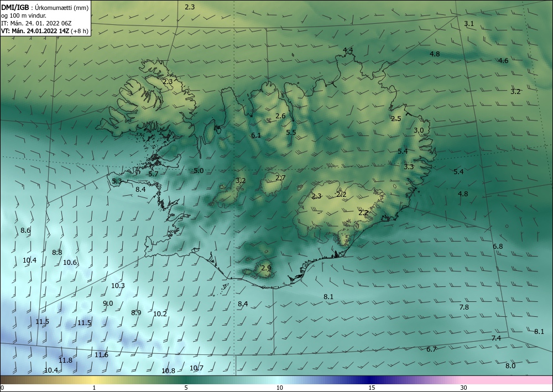Screen dimensions: 553x392
Task: Click the 7.8 value on the map
Action: click(464, 307)
